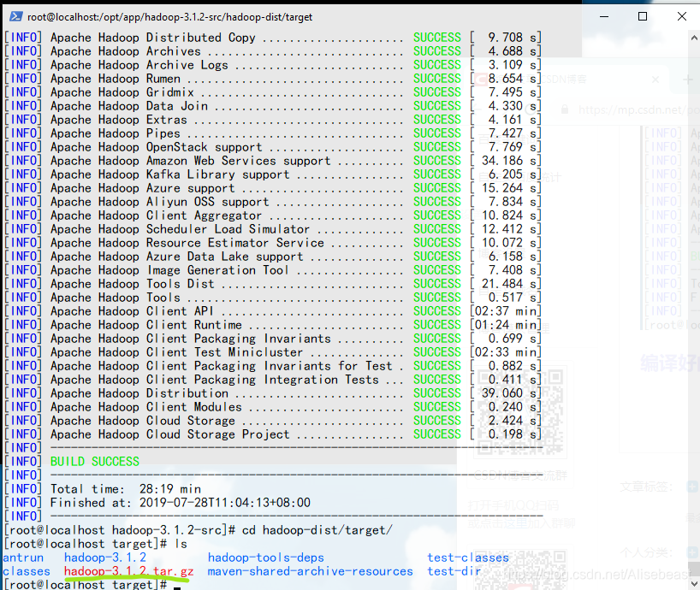Click the Amazon Web Services support line
700x590 pixels.
pos(272,161)
